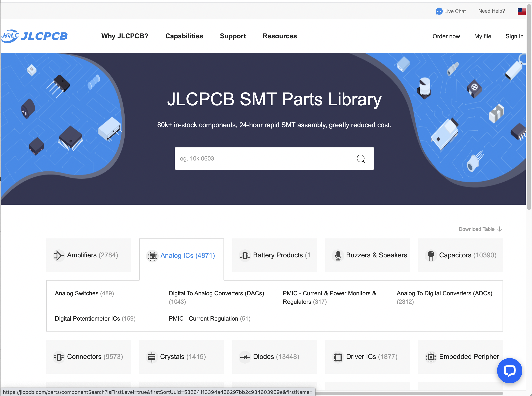Click Order now link

(446, 36)
